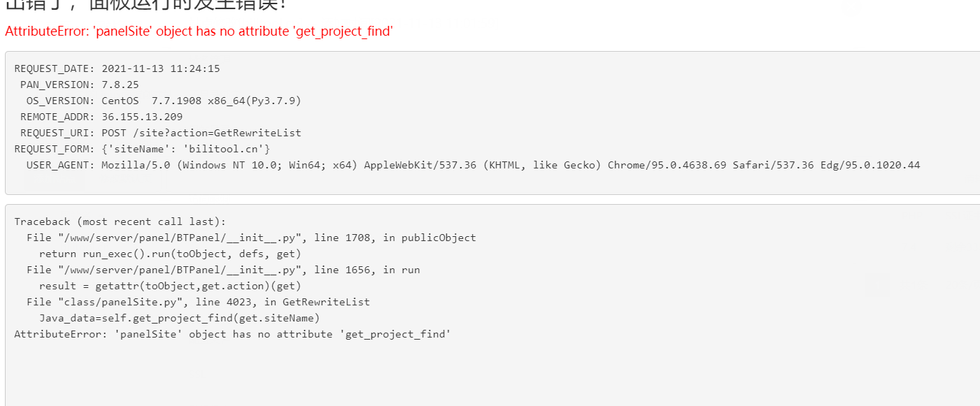Click the traceback line 1656 'in run' entry
The image size is (980, 406).
click(x=223, y=270)
